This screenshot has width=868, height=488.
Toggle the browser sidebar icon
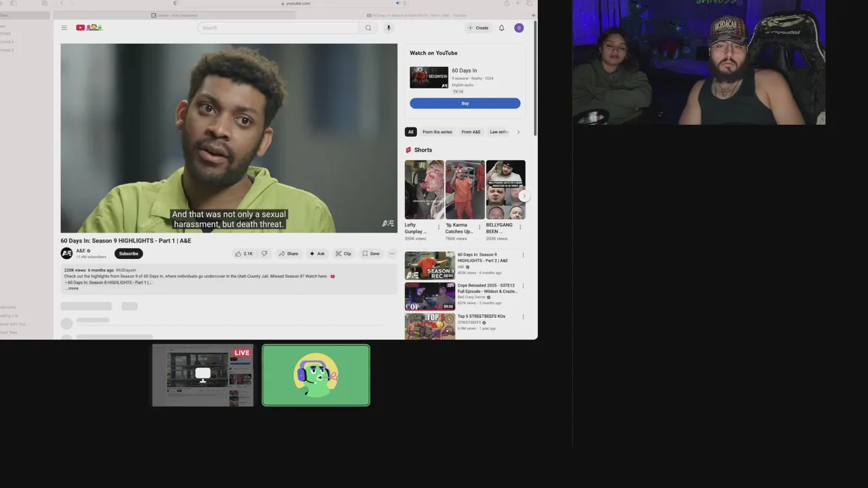(x=13, y=3)
